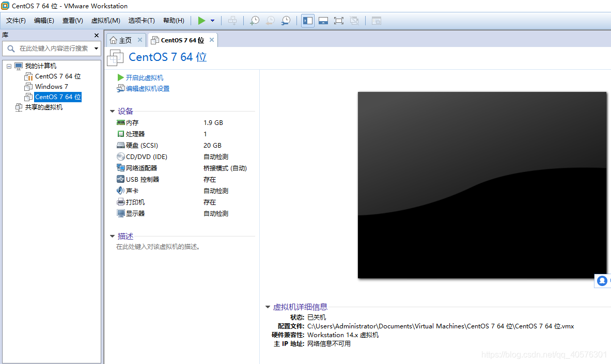Click the 显示器 display icon
Image resolution: width=611 pixels, height=364 pixels.
pos(121,214)
